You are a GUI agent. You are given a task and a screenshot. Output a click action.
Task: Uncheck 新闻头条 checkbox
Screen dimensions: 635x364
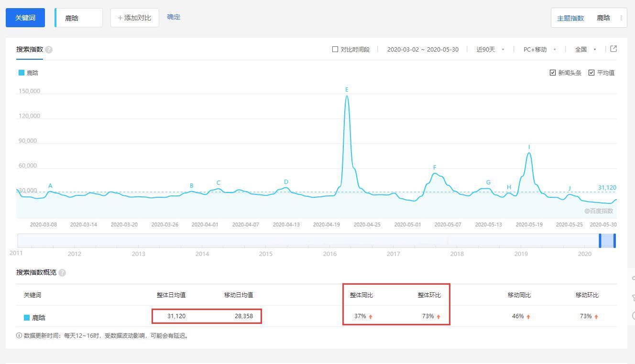coord(553,73)
